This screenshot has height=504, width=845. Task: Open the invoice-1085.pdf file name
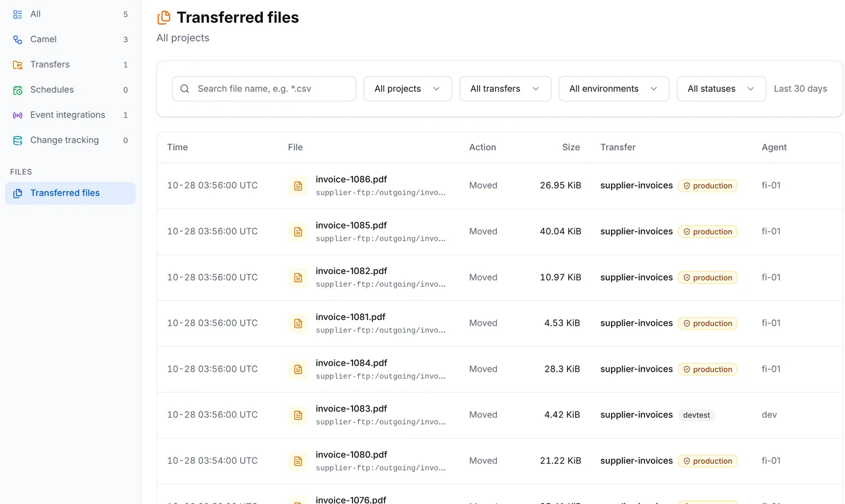(x=351, y=225)
